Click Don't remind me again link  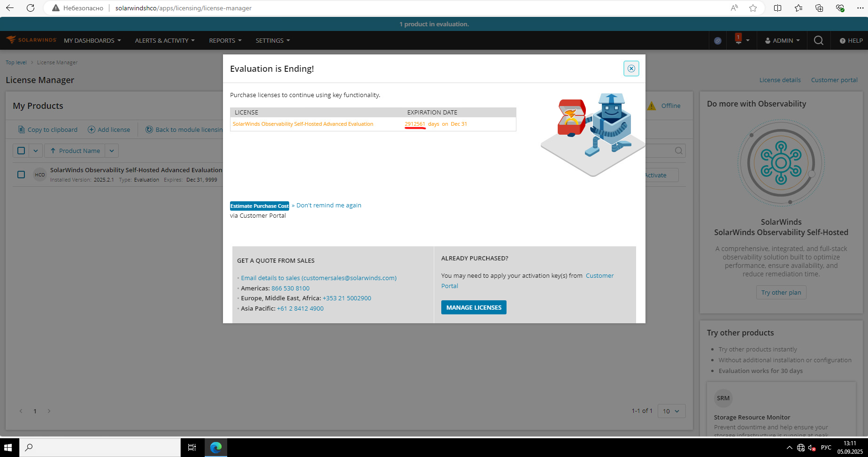[329, 206]
